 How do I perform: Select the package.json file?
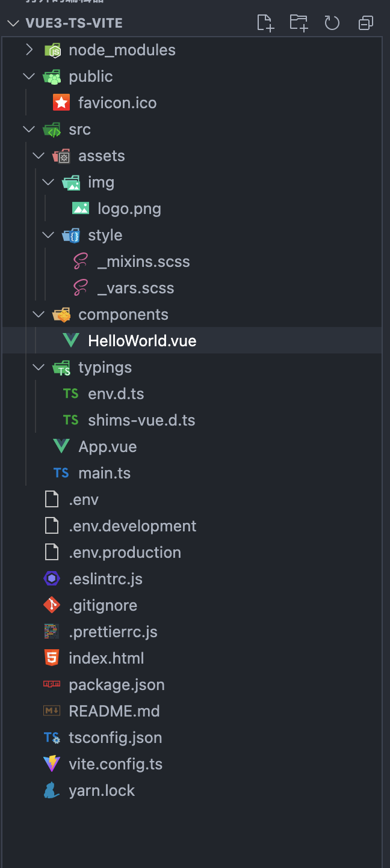click(116, 685)
